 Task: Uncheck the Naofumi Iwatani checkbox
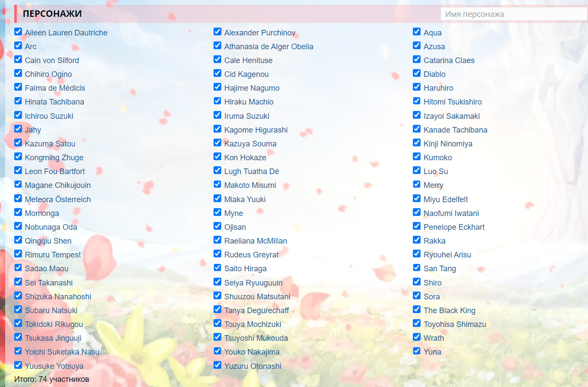pyautogui.click(x=417, y=212)
